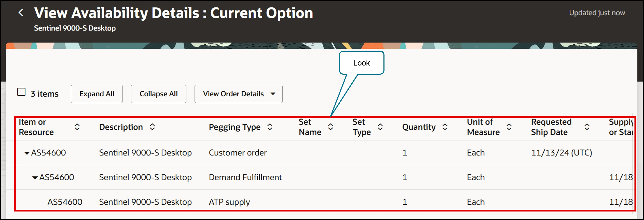Sort by Item or Resource column
This screenshot has height=220, width=644.
[x=77, y=127]
